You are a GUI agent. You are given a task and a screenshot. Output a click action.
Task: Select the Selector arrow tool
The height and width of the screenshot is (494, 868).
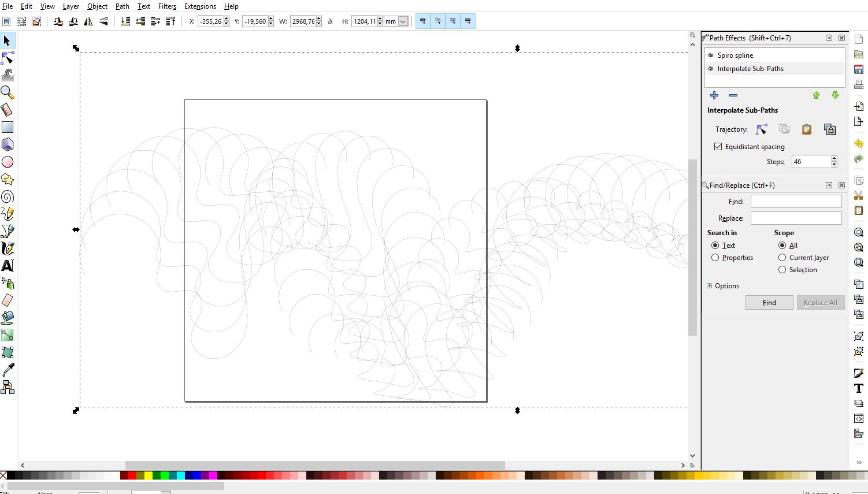[8, 41]
